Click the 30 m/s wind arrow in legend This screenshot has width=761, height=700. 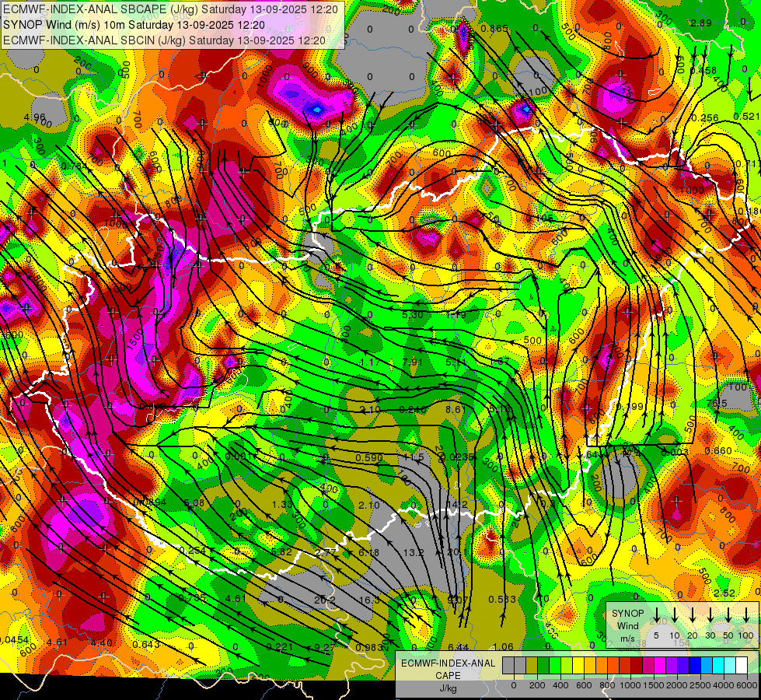click(x=710, y=614)
